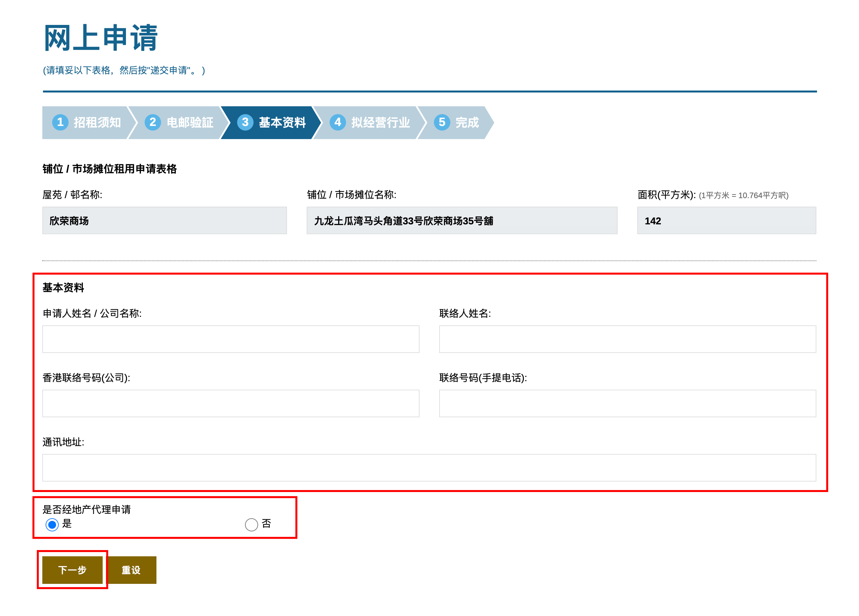Jump to step 5 完成

(x=456, y=122)
